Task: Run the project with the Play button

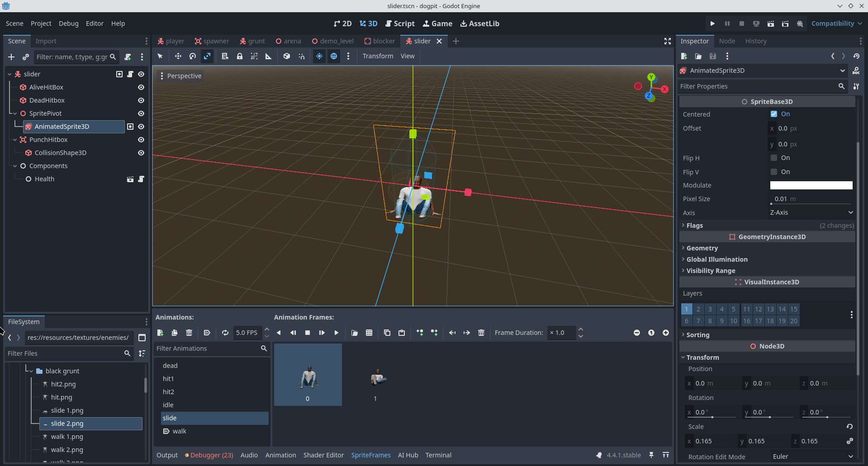Action: tap(712, 24)
